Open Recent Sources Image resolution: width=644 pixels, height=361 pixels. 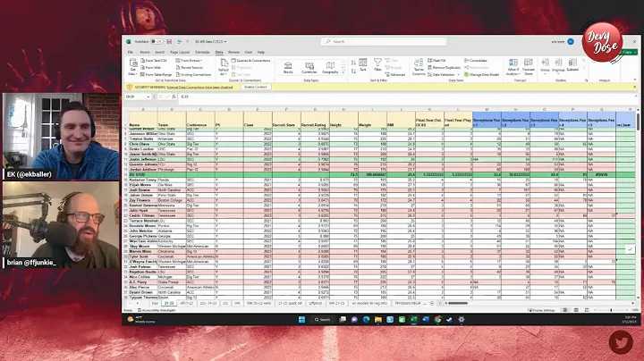pyautogui.click(x=190, y=67)
